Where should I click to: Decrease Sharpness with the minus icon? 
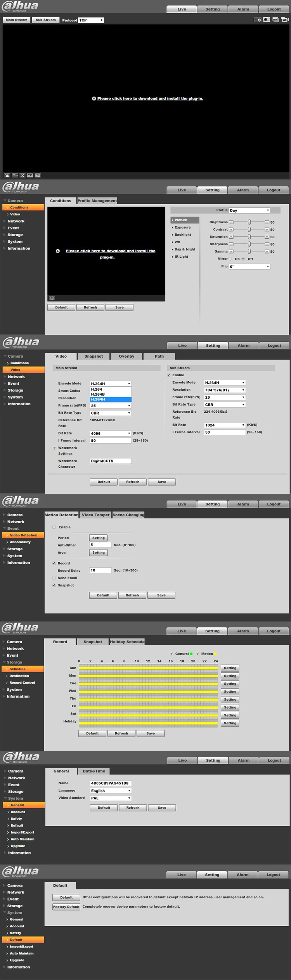tap(231, 244)
